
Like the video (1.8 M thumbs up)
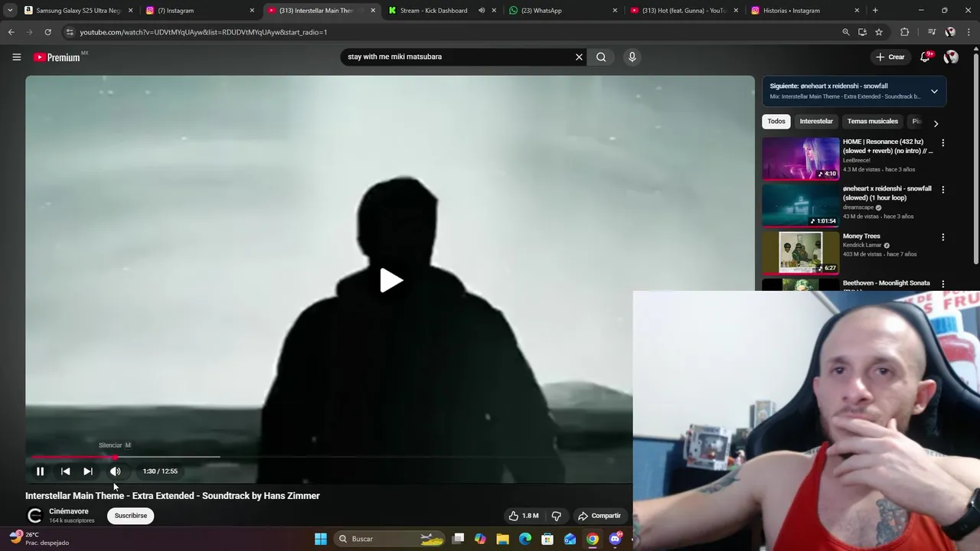point(524,516)
